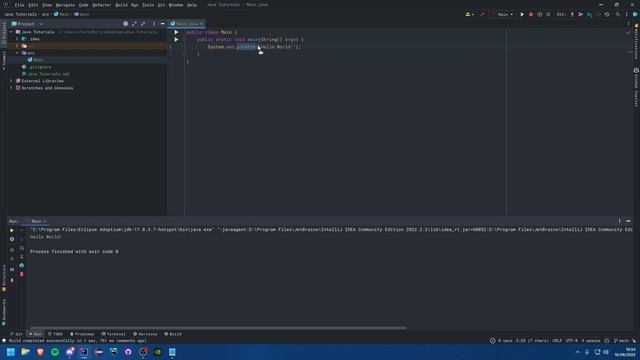Screen dimensions: 640x360
Task: Click run gutter arrow beside main method
Action: tap(176, 40)
